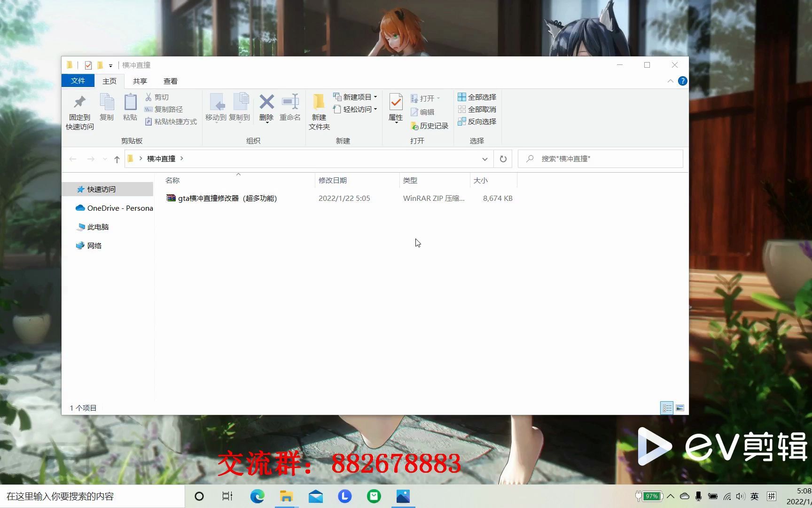This screenshot has width=812, height=508.
Task: Click the 97% battery indicator
Action: point(648,496)
